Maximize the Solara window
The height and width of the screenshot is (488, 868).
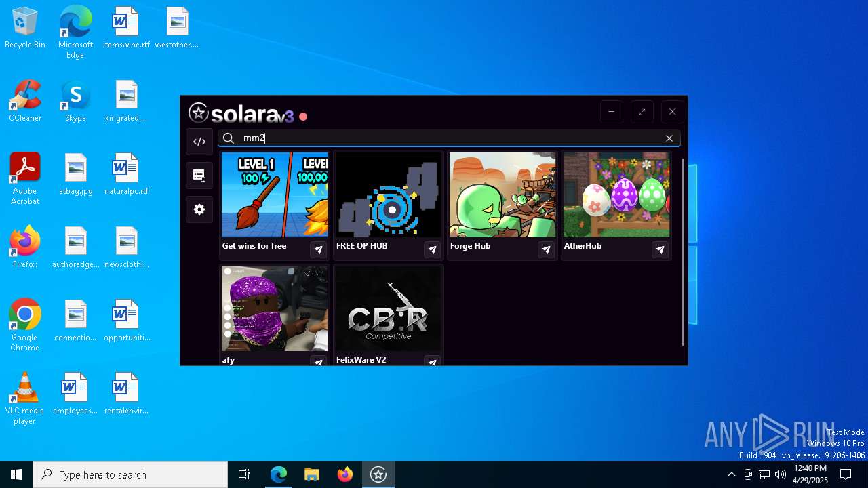pyautogui.click(x=642, y=112)
